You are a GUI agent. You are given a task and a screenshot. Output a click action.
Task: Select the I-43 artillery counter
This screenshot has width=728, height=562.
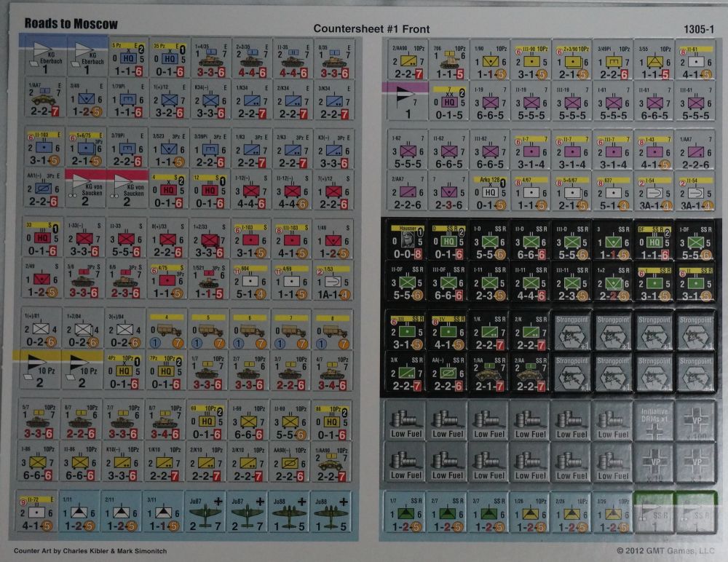tap(654, 150)
